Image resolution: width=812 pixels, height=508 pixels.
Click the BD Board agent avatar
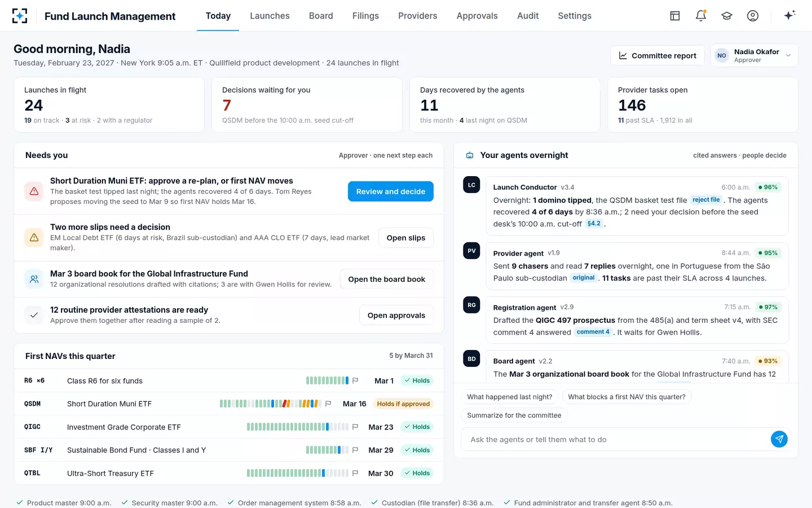click(471, 358)
